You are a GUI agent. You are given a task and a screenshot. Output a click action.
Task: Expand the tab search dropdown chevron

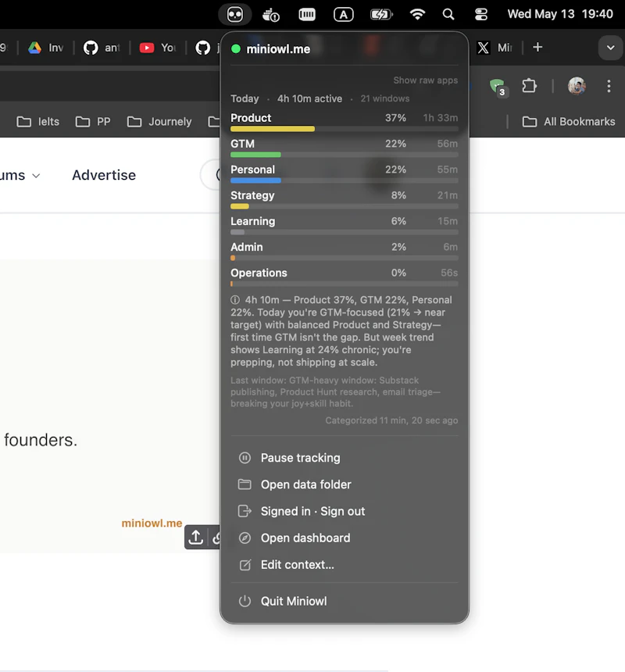click(610, 48)
